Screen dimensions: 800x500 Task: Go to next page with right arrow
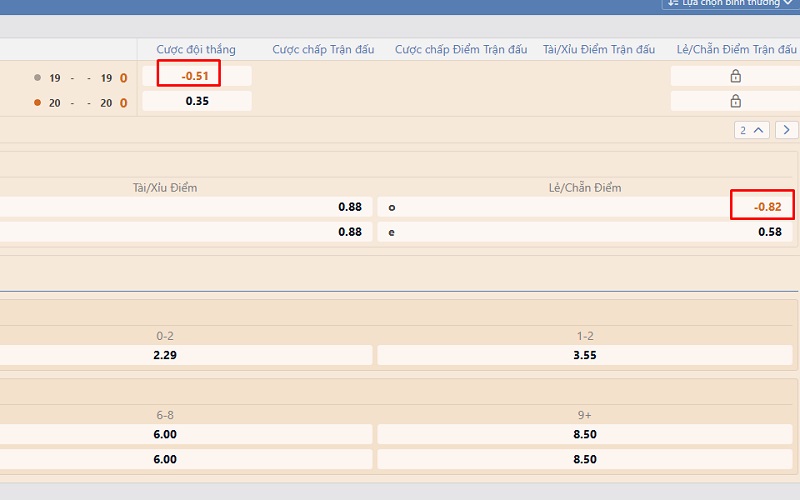click(x=787, y=130)
